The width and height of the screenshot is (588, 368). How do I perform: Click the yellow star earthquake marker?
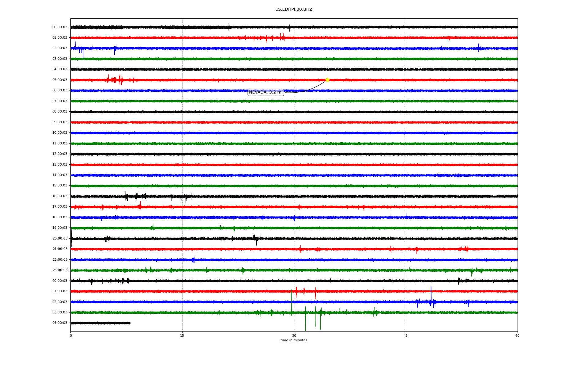coord(327,80)
